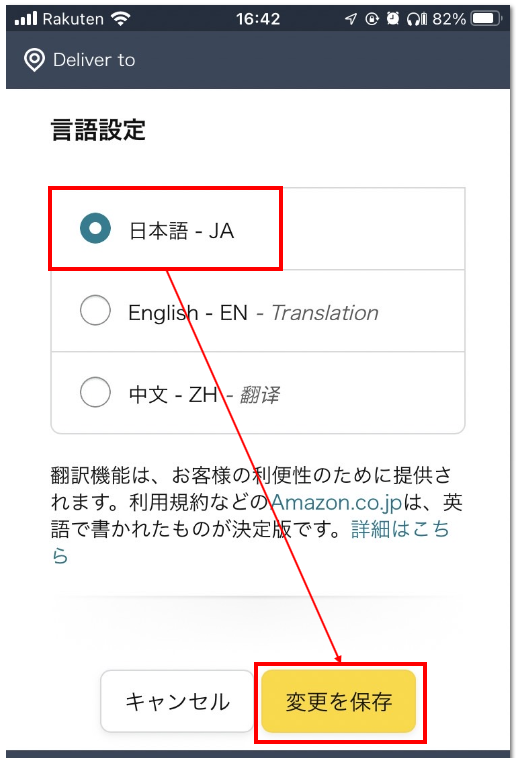This screenshot has width=518, height=764.
Task: Click the 変更を保存 button
Action: click(x=339, y=701)
